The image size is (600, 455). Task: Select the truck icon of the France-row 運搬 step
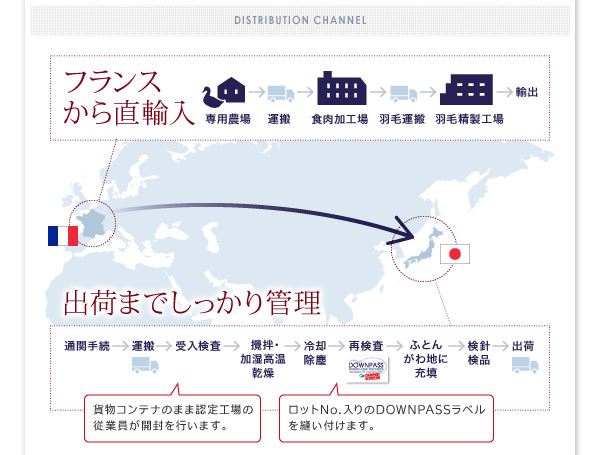pos(281,94)
